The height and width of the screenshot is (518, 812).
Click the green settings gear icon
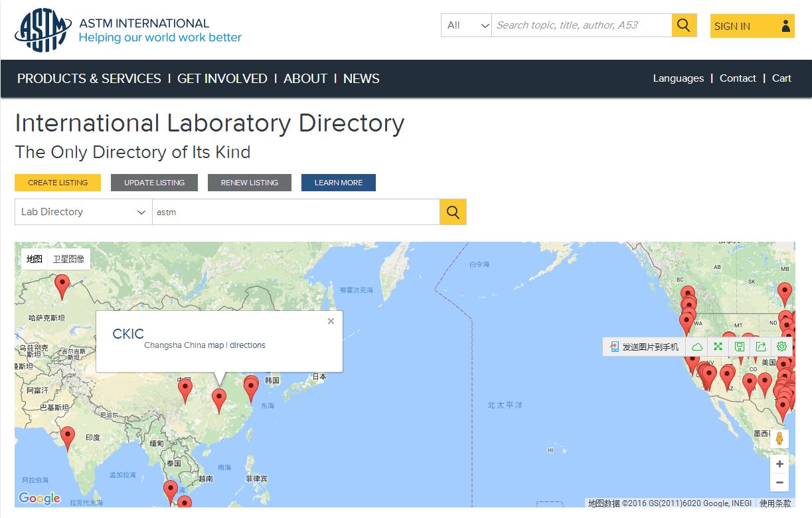(x=781, y=347)
